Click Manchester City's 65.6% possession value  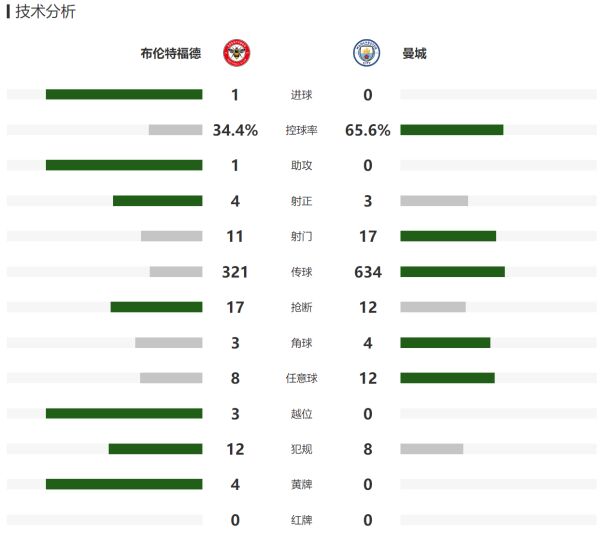pos(367,130)
